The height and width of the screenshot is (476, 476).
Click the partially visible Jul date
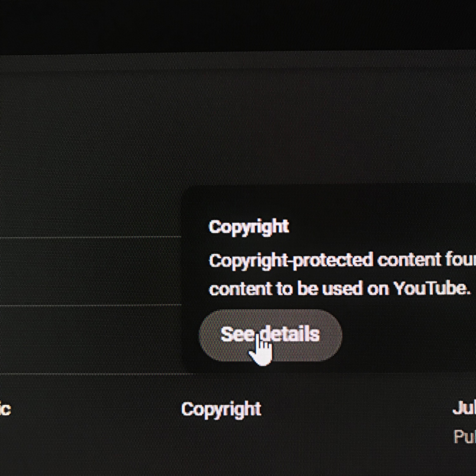point(464,408)
